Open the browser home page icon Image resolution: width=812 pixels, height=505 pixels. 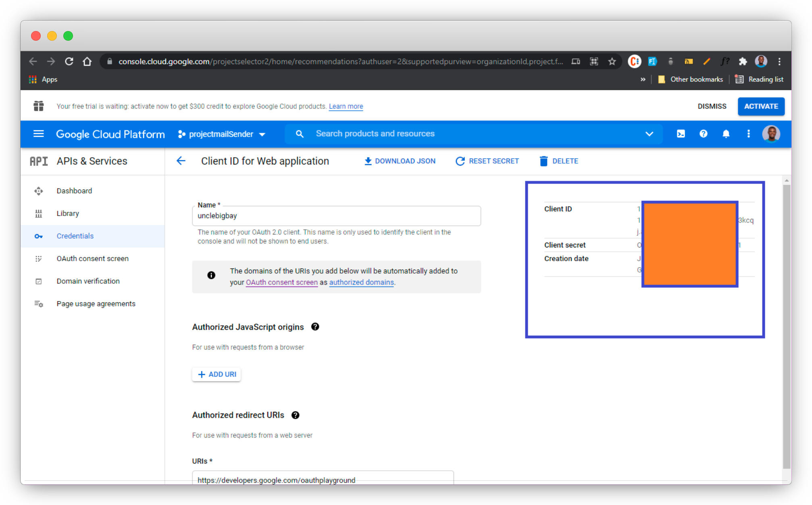pyautogui.click(x=87, y=61)
